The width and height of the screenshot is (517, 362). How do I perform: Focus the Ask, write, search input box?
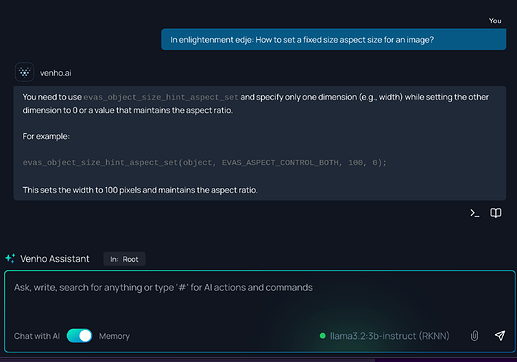(260, 298)
